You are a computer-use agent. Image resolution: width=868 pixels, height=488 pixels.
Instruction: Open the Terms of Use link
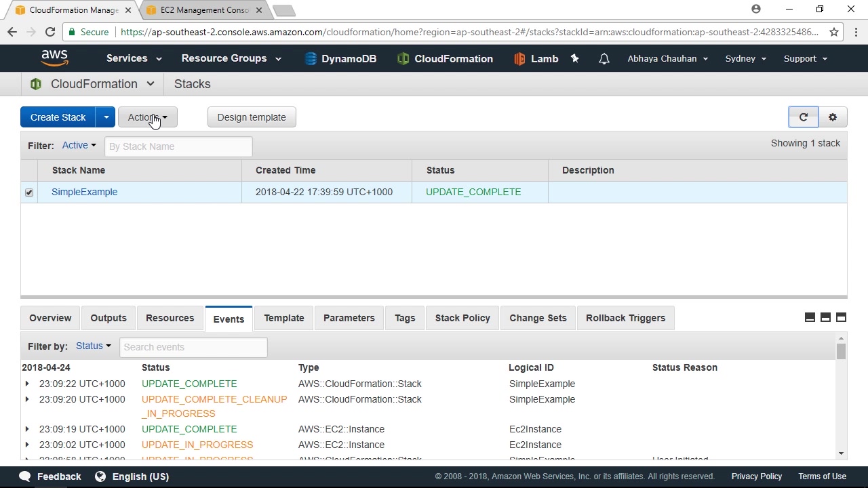point(822,476)
